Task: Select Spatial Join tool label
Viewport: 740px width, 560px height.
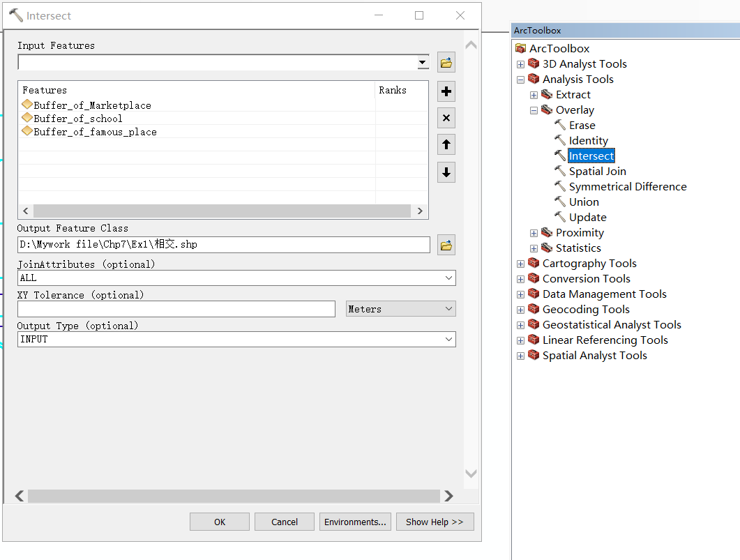Action: [598, 172]
